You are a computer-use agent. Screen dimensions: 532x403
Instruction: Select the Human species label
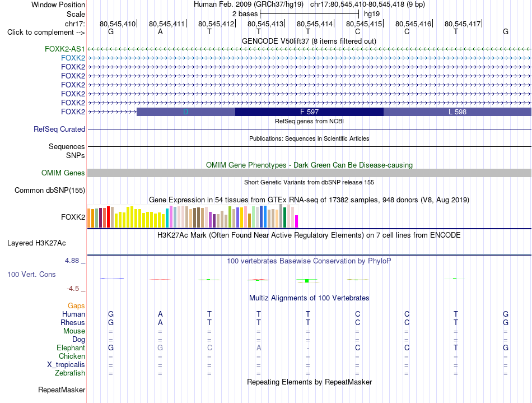[x=73, y=314]
